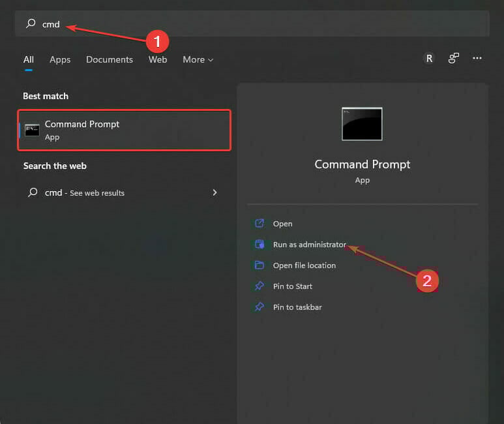Screen dimensions: 504x424
Task: Click the Open icon in the actions list
Action: pyautogui.click(x=259, y=224)
